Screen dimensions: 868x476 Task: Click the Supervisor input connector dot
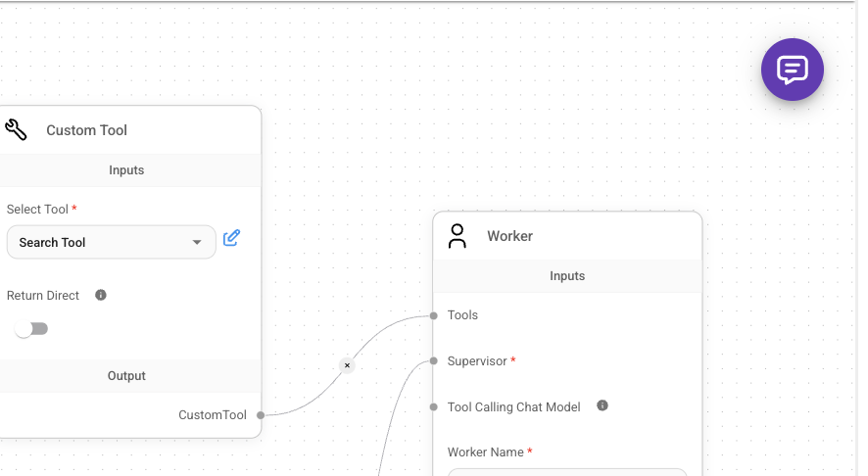[x=433, y=361]
